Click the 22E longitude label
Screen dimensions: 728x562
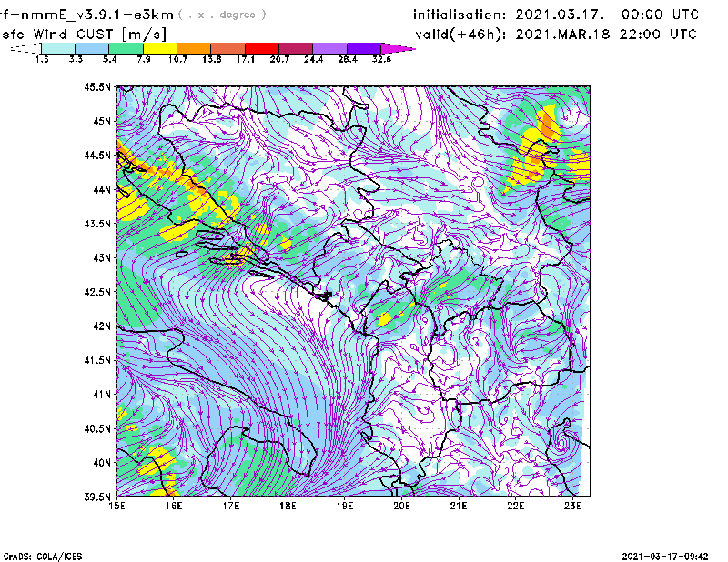click(x=516, y=506)
